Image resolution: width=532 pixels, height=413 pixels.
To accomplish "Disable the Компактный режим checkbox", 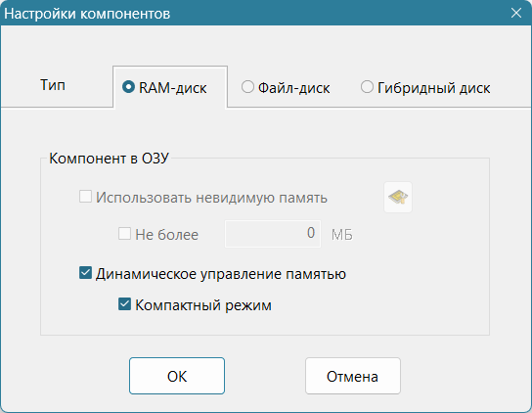I will [x=124, y=304].
